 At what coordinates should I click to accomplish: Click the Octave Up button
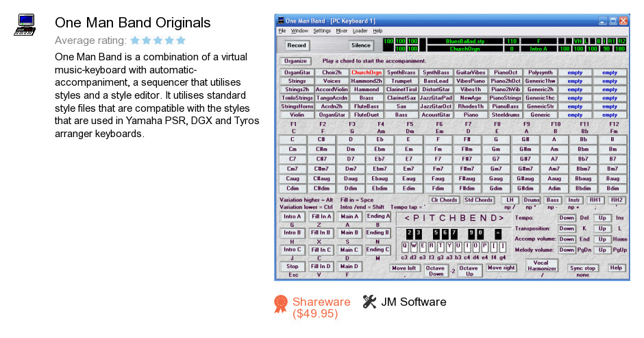469,271
